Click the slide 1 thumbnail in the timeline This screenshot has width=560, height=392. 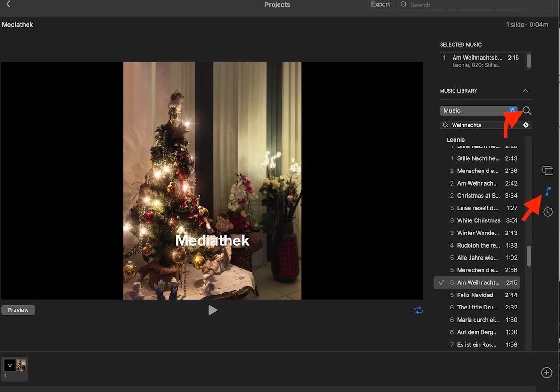point(14,368)
